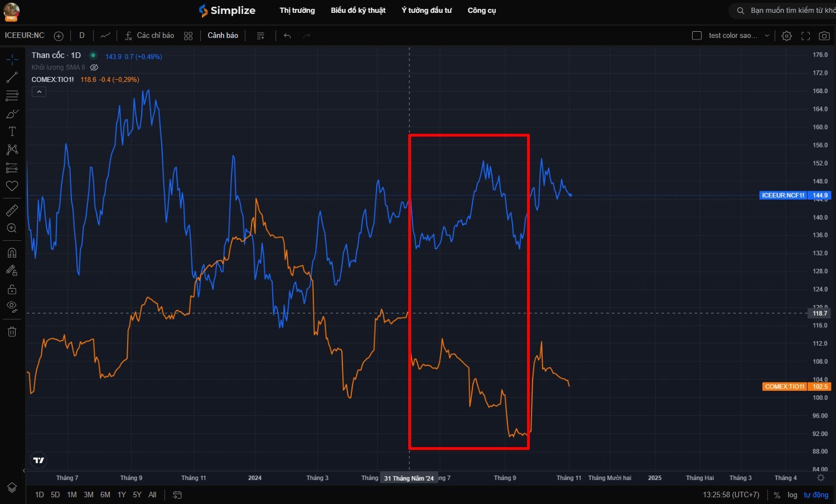This screenshot has height=504, width=836.
Task: Enter fullscreen chart mode
Action: click(805, 36)
